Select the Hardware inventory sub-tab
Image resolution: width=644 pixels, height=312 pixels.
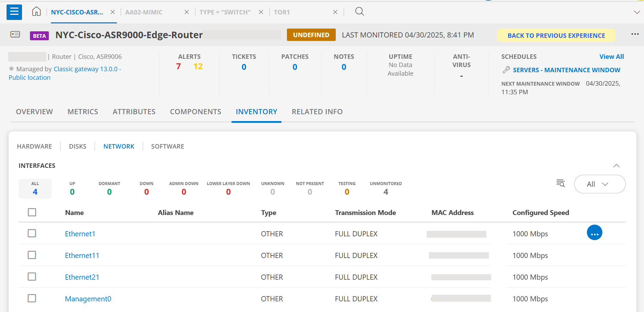[34, 147]
